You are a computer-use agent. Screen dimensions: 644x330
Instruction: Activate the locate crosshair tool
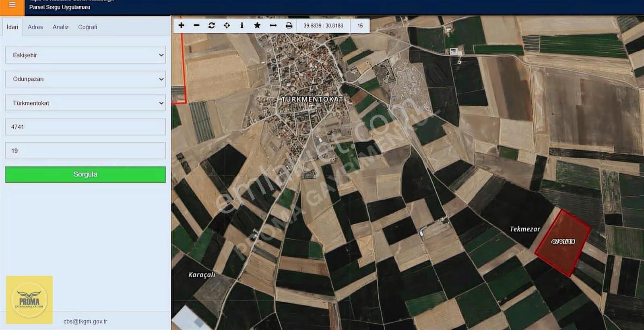(x=227, y=25)
